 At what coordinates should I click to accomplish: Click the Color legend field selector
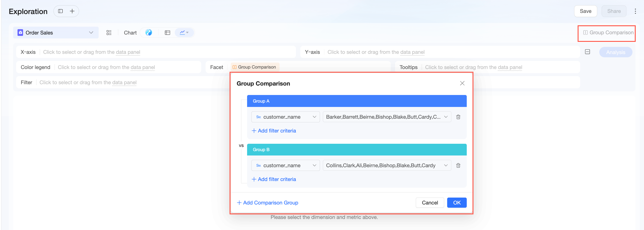click(x=109, y=67)
